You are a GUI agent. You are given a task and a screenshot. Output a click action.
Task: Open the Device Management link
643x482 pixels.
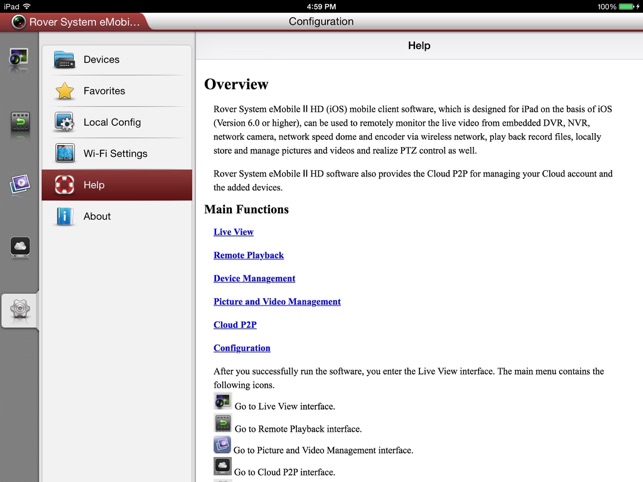pos(254,279)
